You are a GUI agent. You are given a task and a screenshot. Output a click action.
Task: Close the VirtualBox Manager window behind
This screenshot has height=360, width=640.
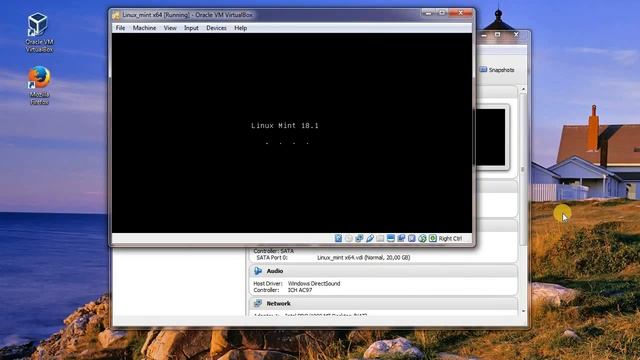point(516,35)
